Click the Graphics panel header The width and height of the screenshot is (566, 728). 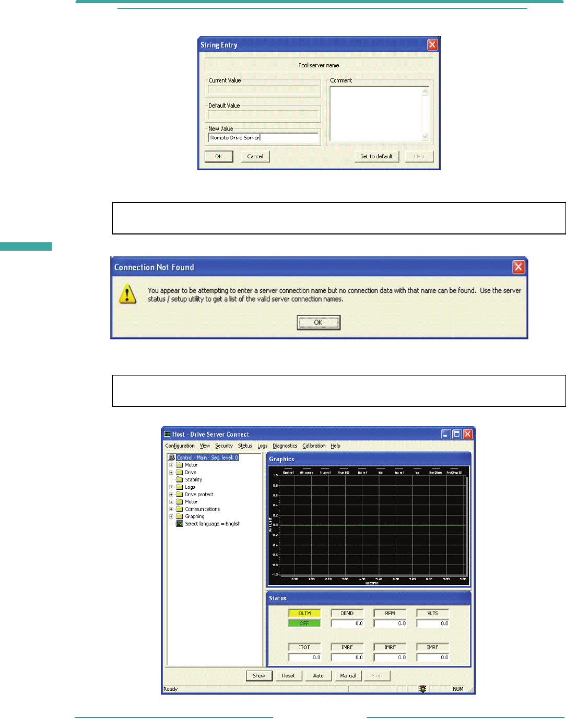coord(369,459)
